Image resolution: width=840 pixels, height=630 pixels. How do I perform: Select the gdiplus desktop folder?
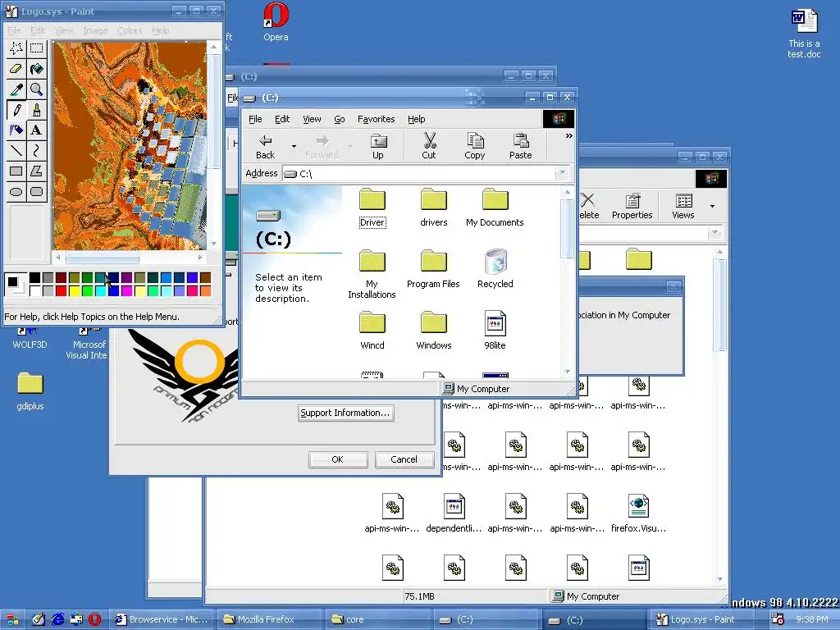click(x=30, y=391)
